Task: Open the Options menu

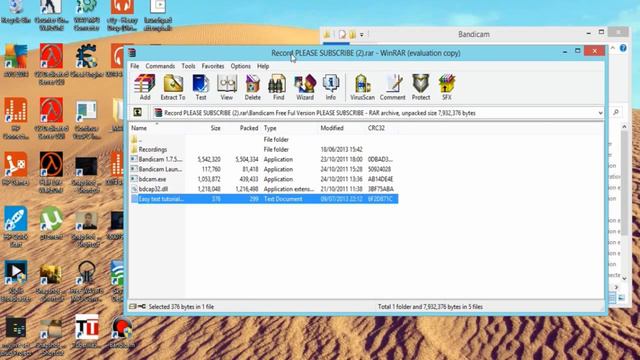Action: [x=240, y=66]
